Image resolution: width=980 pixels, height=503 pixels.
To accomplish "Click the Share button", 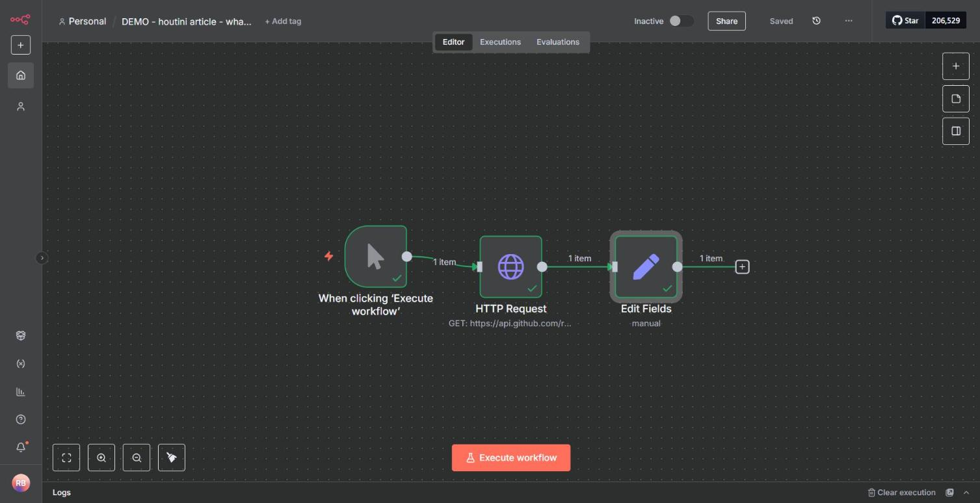I will [x=726, y=21].
